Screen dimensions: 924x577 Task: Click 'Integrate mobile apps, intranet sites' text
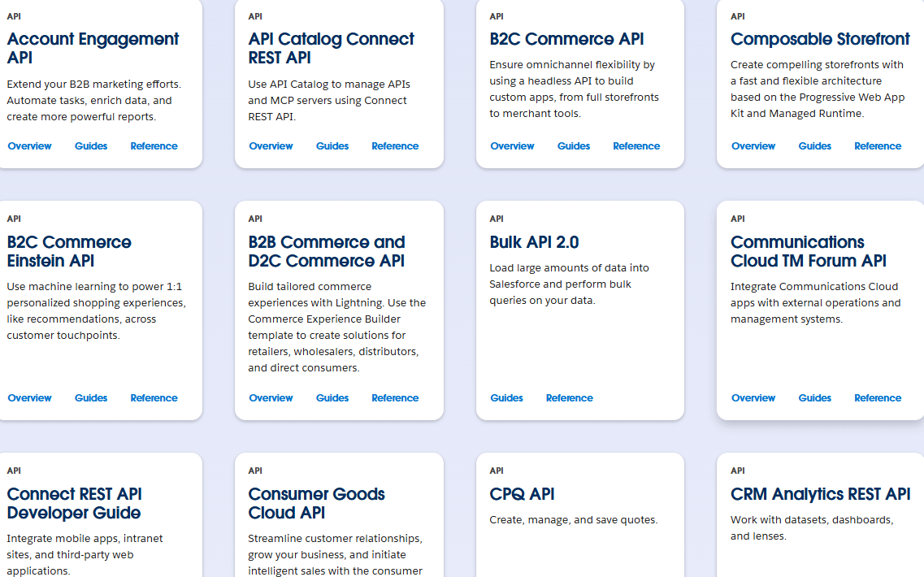[85, 554]
